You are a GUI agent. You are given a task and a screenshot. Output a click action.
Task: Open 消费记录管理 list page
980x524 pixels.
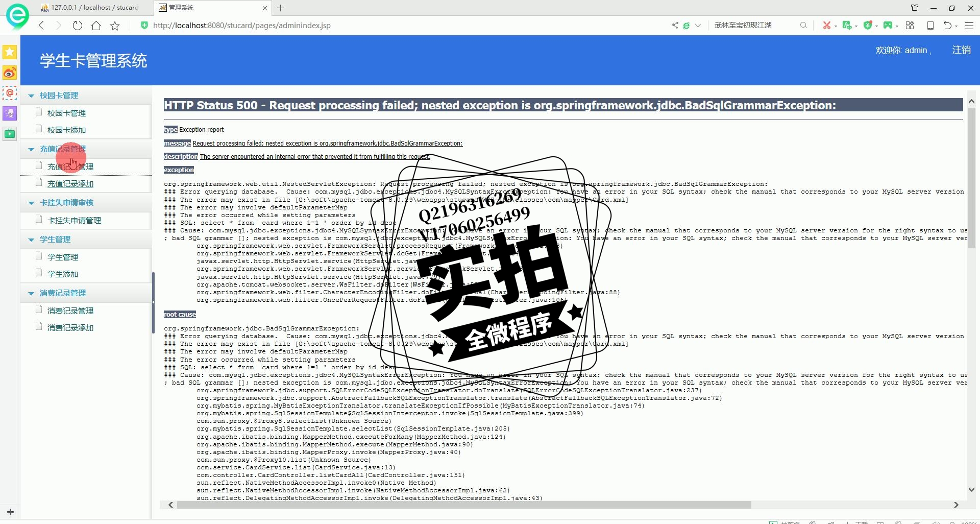70,311
